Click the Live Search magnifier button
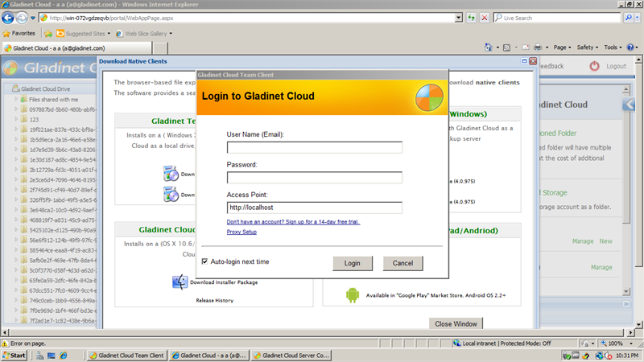The height and width of the screenshot is (362, 644). tap(628, 18)
